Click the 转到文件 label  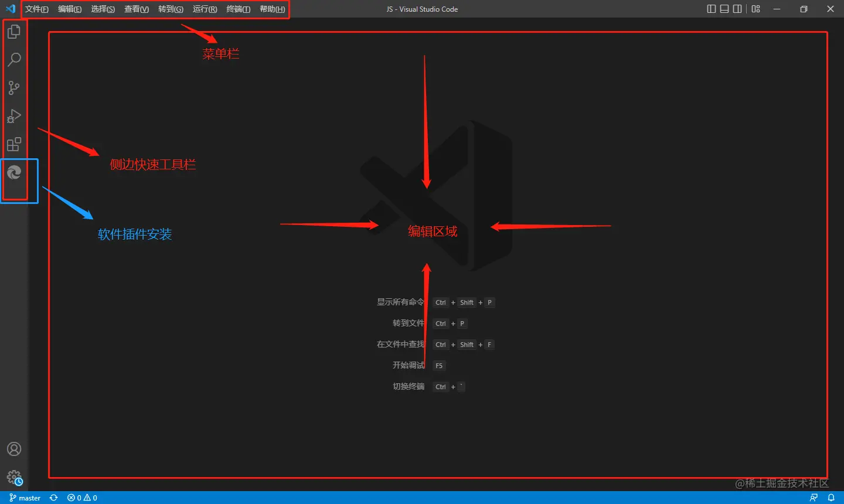pyautogui.click(x=409, y=323)
